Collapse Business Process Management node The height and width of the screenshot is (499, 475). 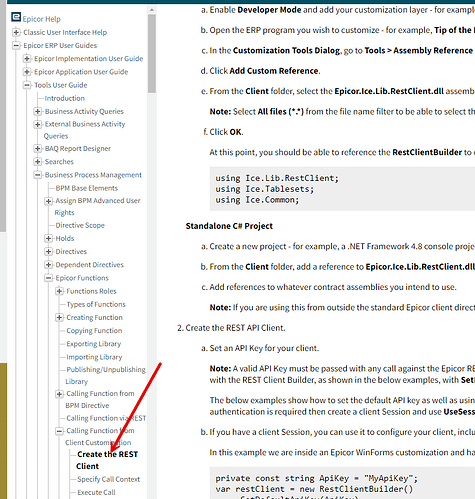click(38, 175)
